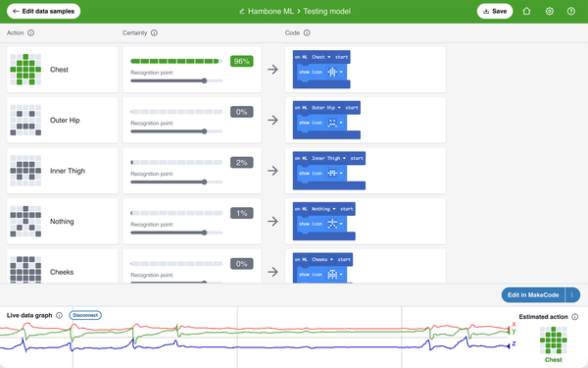Click the Inner Thigh action name
The width and height of the screenshot is (588, 368).
click(x=68, y=171)
